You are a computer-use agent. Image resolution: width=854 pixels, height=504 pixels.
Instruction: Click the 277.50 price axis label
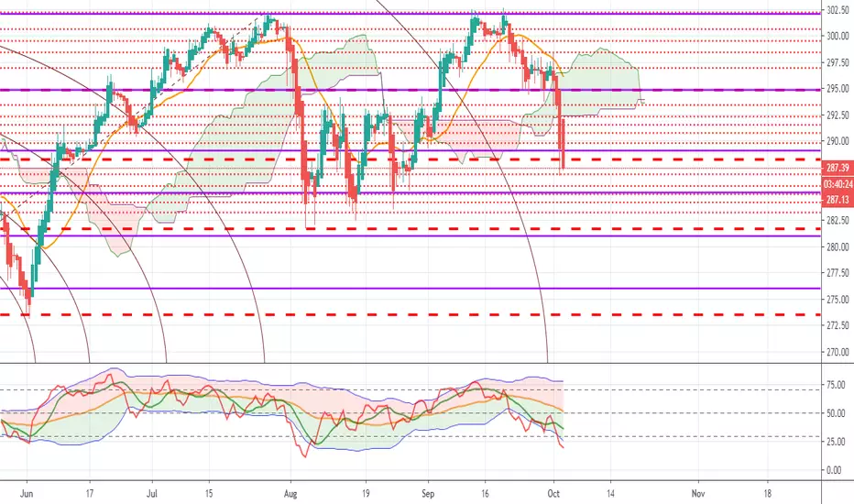838,273
